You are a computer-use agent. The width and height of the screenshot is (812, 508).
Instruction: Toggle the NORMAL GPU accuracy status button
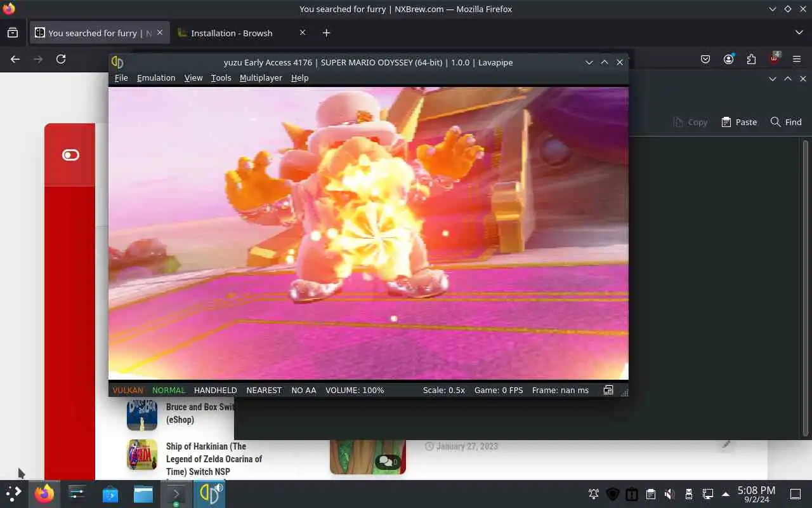click(x=169, y=390)
